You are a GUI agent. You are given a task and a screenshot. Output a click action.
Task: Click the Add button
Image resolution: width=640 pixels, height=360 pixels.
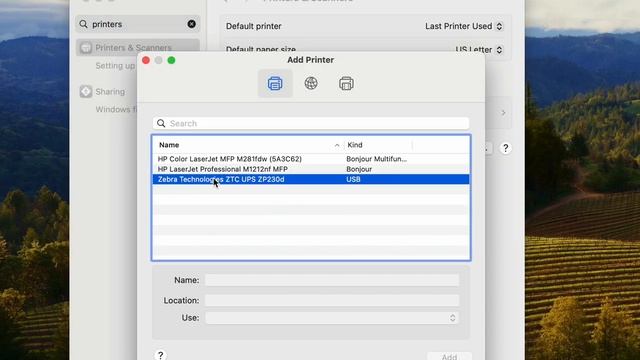[449, 356]
